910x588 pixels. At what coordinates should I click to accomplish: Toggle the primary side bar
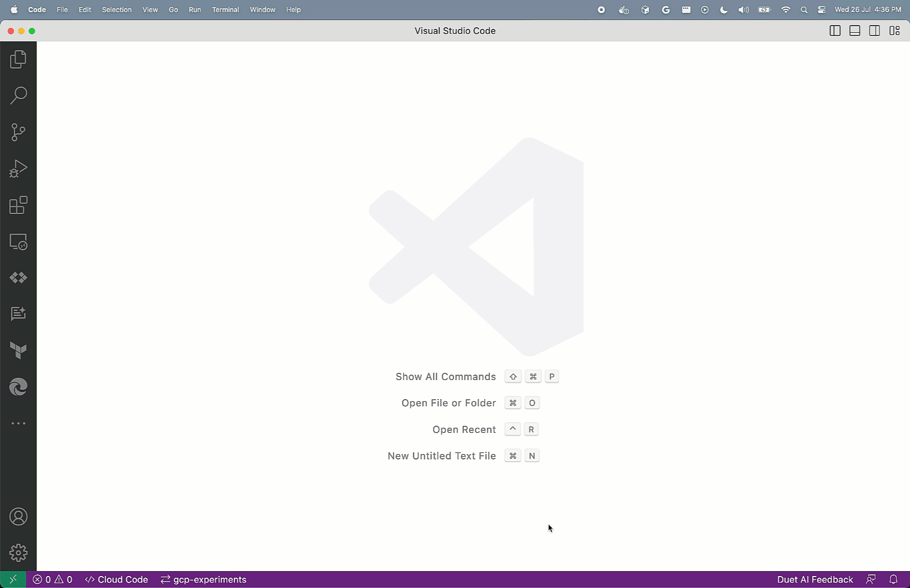(x=835, y=31)
